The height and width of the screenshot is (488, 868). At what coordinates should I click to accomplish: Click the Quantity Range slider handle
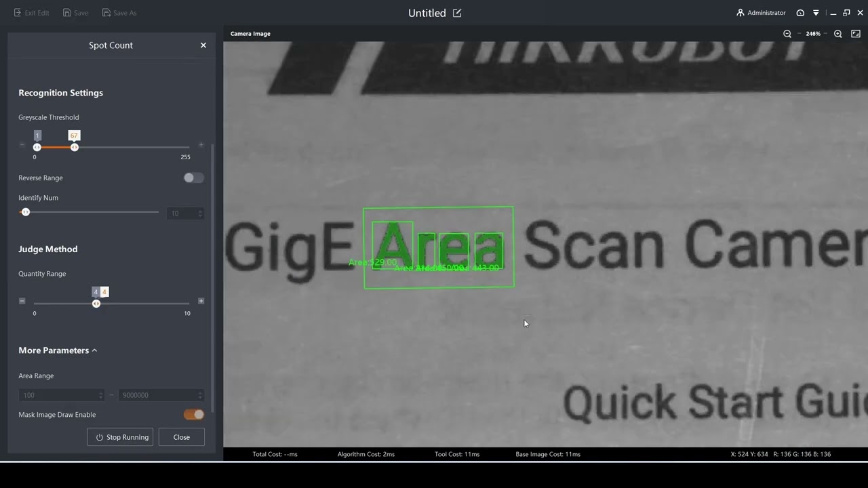click(96, 304)
